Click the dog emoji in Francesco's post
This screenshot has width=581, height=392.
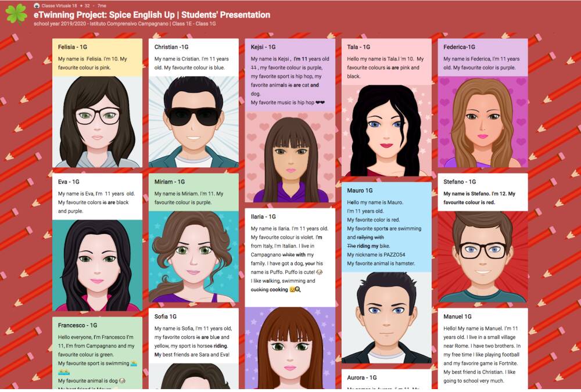(122, 381)
